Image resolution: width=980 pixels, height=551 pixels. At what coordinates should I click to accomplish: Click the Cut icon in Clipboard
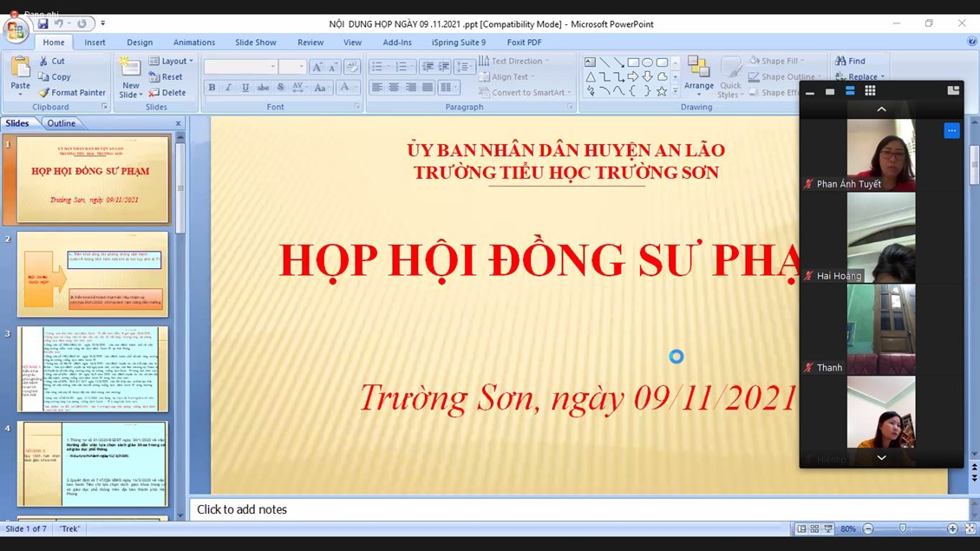(x=51, y=62)
